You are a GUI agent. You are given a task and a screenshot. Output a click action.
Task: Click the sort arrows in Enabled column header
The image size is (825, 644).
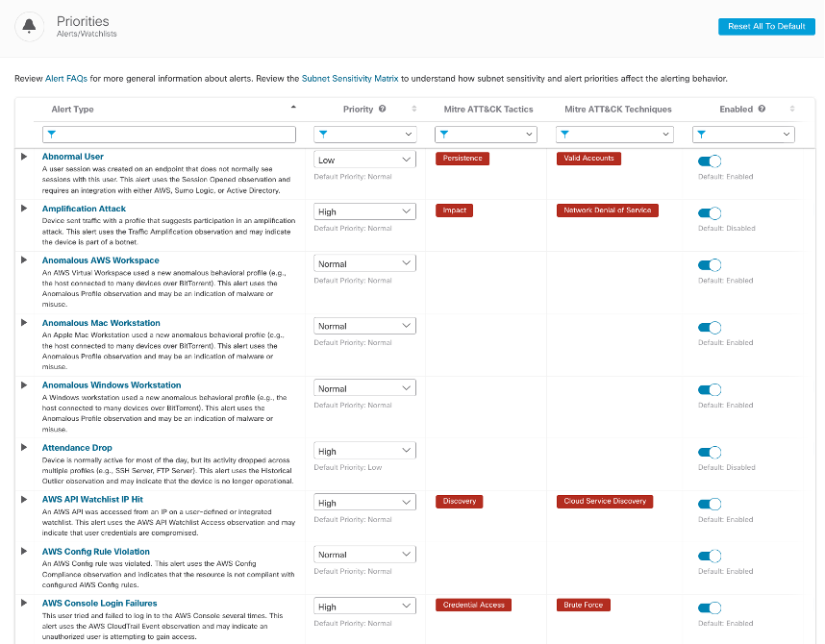[x=792, y=110]
